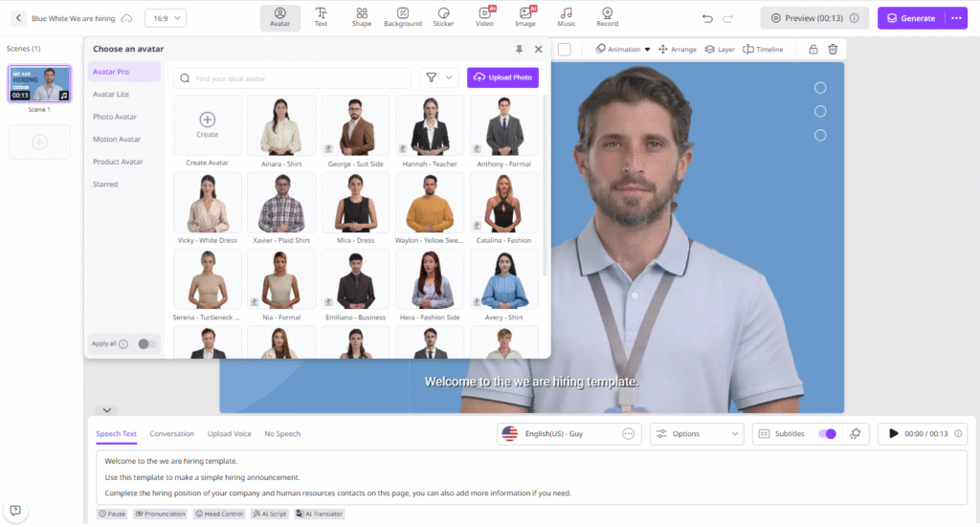Open the Sticker tool in top toolbar
Image resolution: width=980 pixels, height=527 pixels.
click(443, 17)
